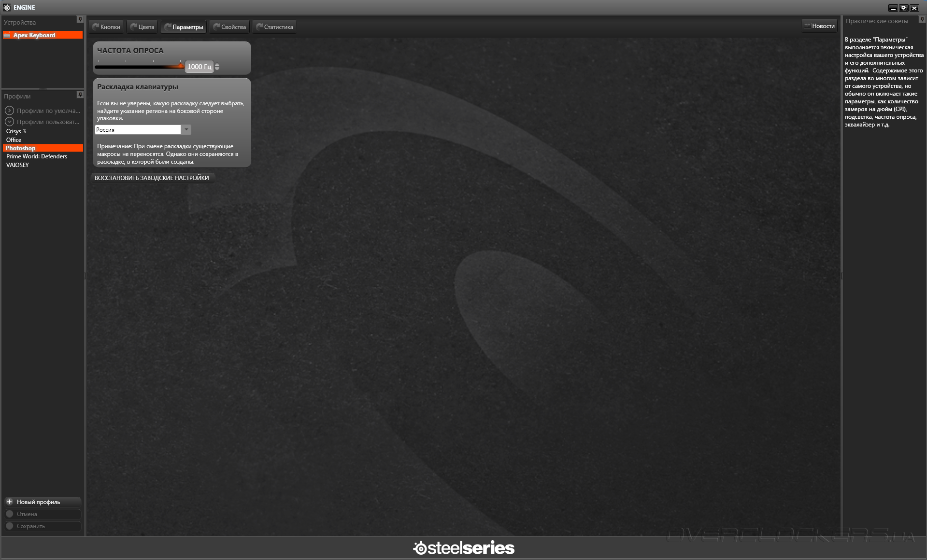Pin the Профили panel
927x560 pixels.
pyautogui.click(x=80, y=95)
